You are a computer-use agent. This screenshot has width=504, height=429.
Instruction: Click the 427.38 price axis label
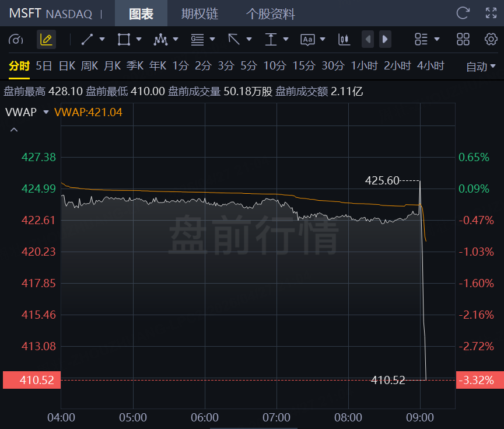[38, 157]
